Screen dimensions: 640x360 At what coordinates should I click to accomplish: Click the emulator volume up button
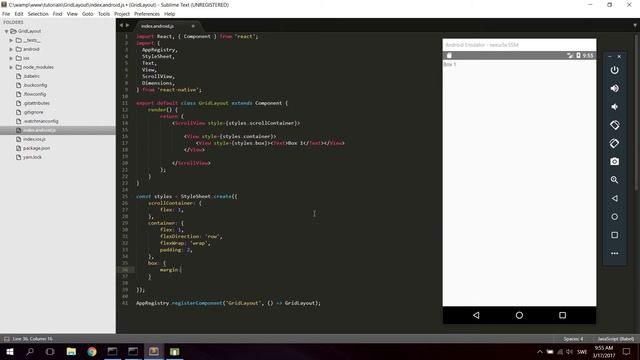614,89
